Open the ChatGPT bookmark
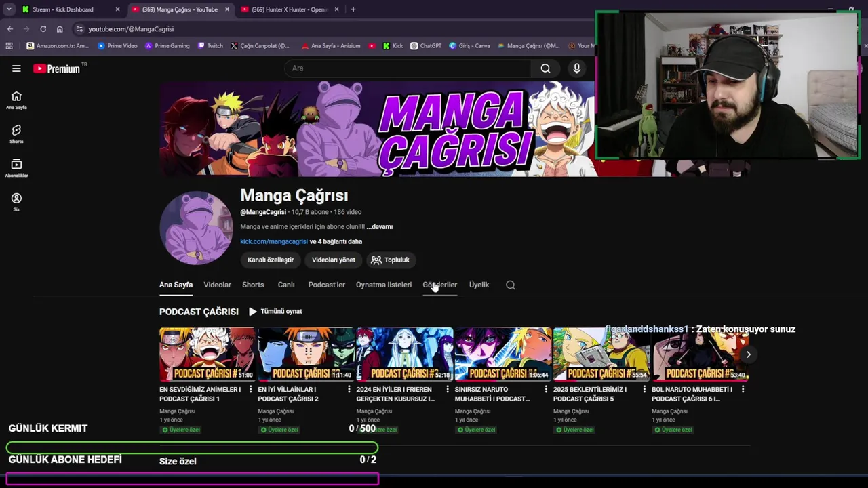Image resolution: width=868 pixels, height=488 pixels. [426, 46]
